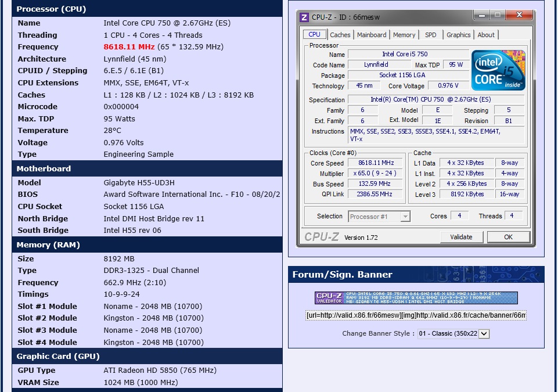The image size is (558, 392).
Task: Select the CPU tab
Action: coord(315,34)
